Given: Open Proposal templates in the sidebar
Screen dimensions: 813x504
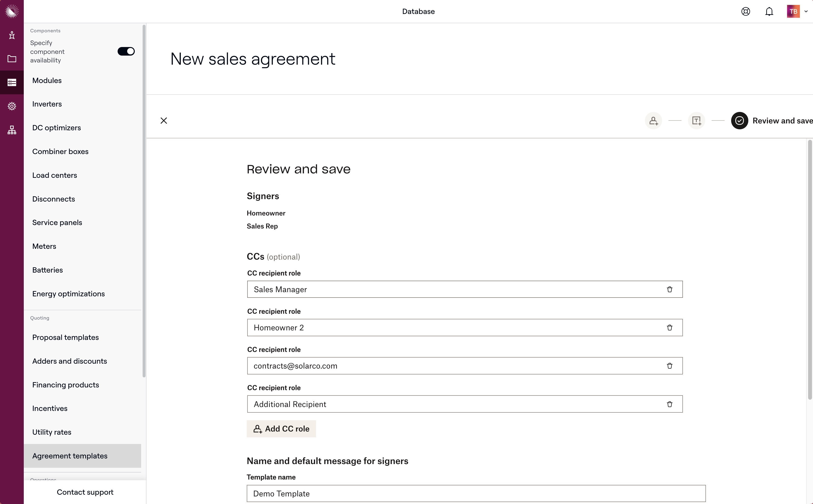Looking at the screenshot, I should click(65, 337).
